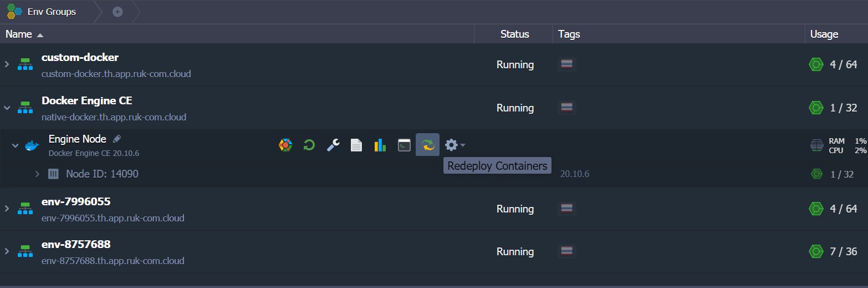
Task: Collapse the Docker Engine CE environment
Action: (7, 108)
